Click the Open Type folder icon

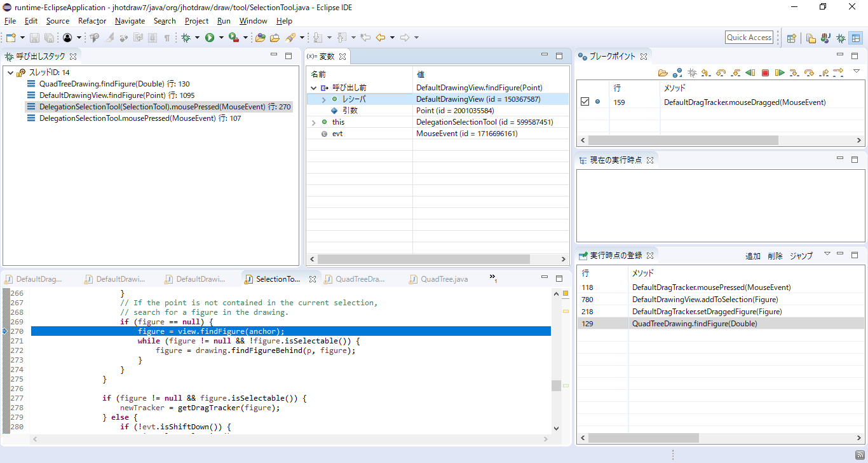[x=260, y=38]
